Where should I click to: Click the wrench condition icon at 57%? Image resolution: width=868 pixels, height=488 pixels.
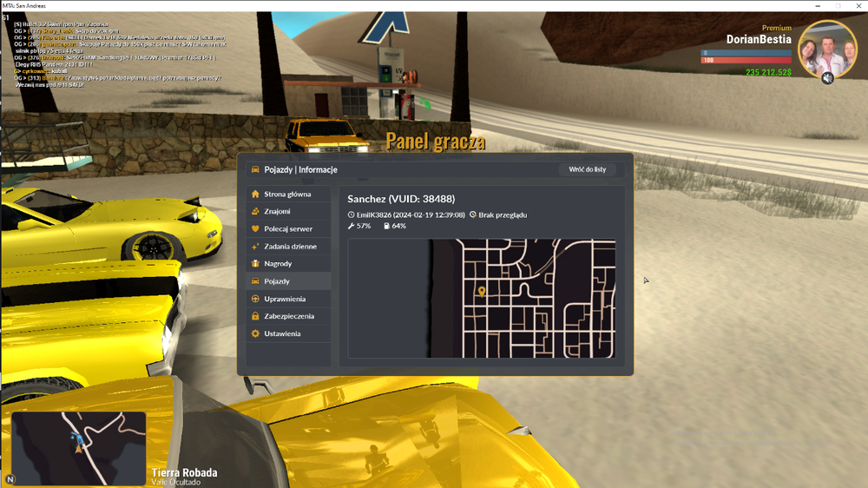coord(351,226)
